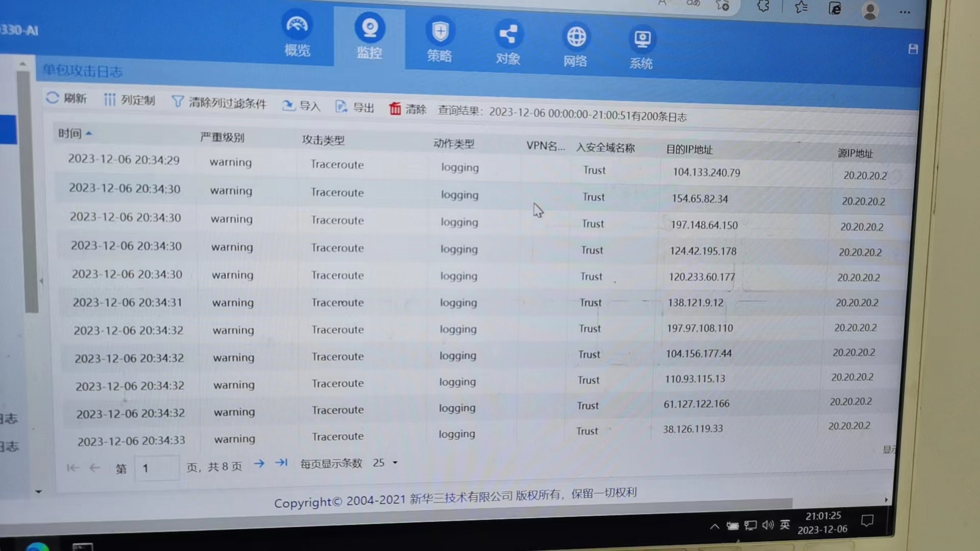Click the 导出 export icon

[341, 107]
